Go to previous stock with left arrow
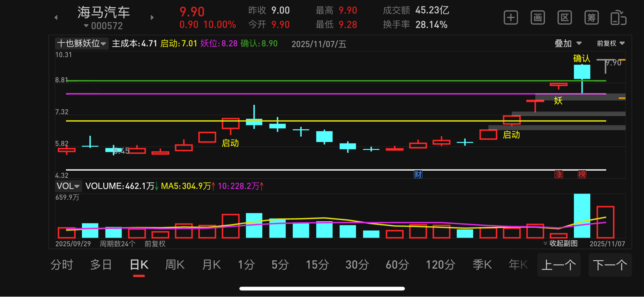 tap(56, 17)
